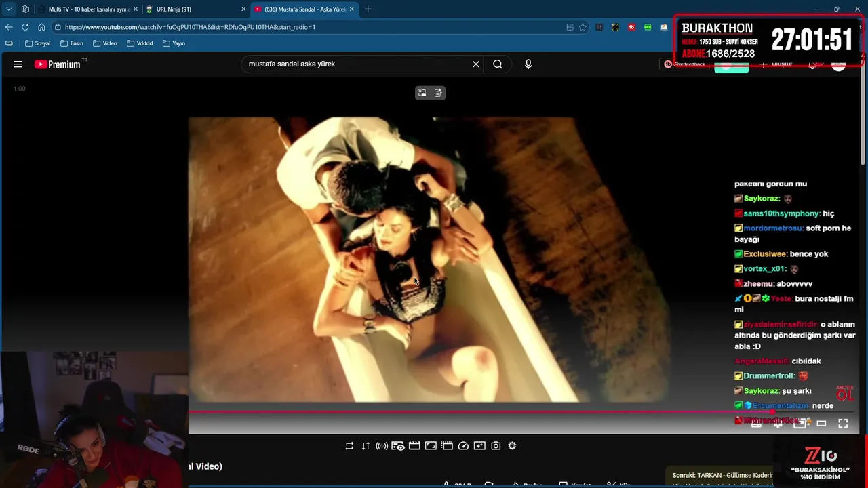Click first bookmark bar icon before Sosyal
The image size is (868, 488).
point(9,43)
